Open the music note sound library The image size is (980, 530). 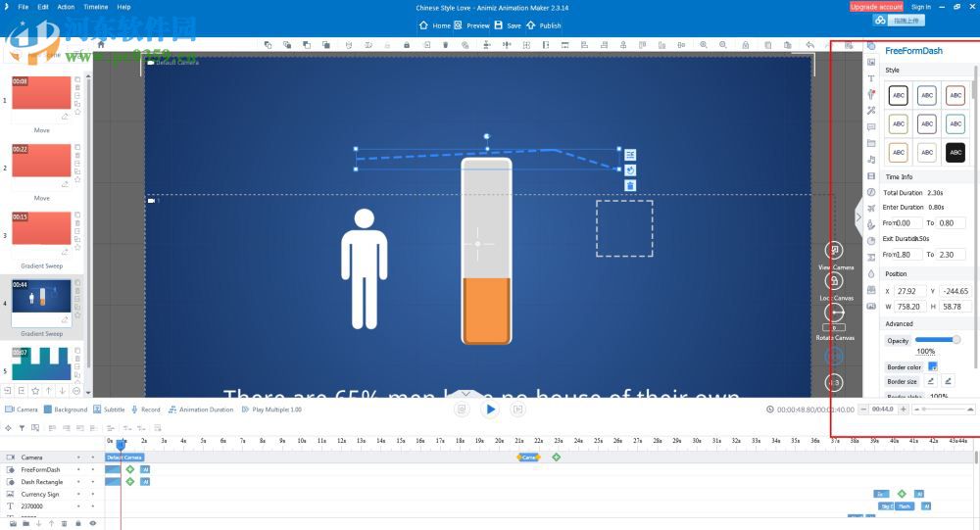click(x=871, y=160)
